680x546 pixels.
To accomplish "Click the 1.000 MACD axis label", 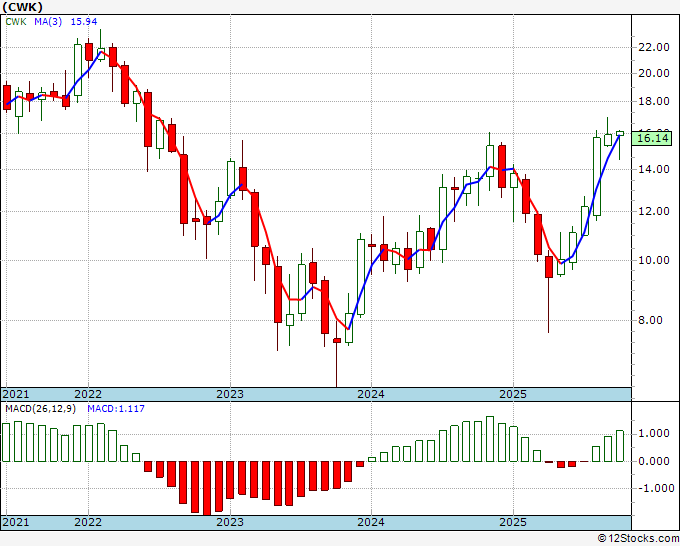I will coord(654,434).
